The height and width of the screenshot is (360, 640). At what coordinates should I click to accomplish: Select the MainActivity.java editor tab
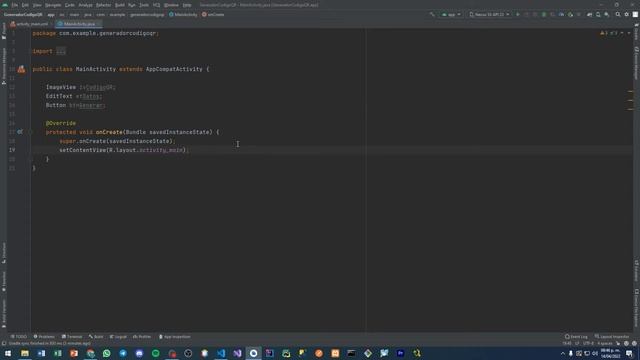pyautogui.click(x=79, y=24)
